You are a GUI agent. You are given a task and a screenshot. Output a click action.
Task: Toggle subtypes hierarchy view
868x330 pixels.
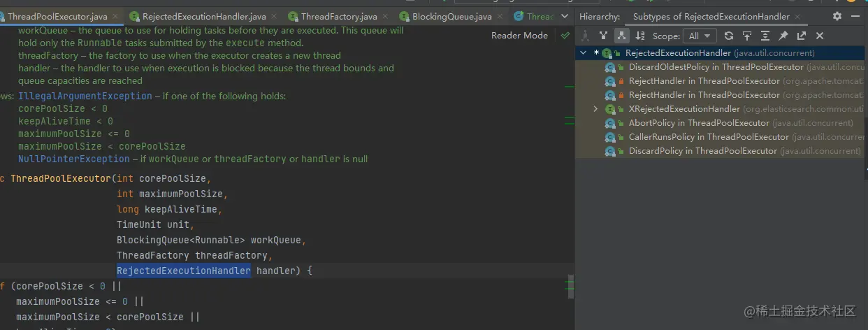click(x=621, y=36)
